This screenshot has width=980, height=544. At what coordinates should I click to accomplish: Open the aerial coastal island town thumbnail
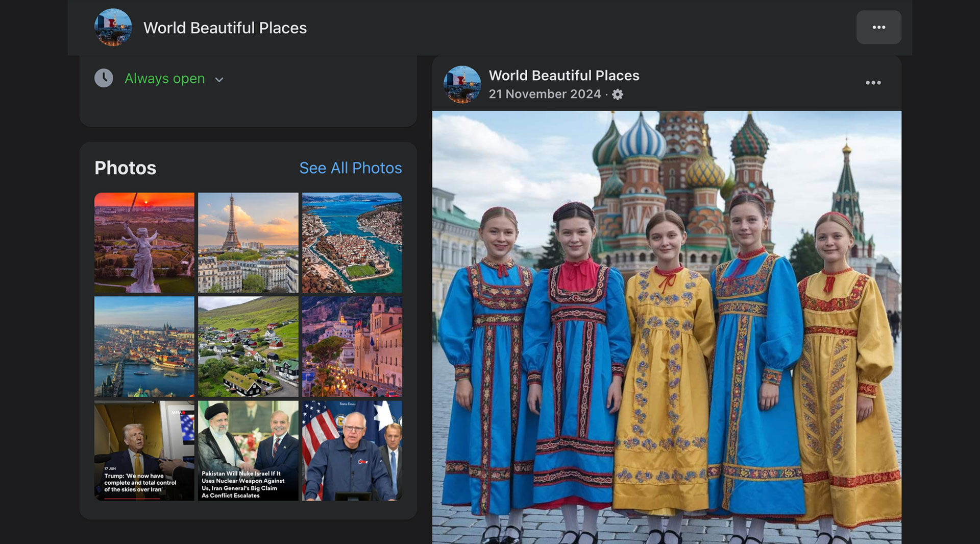pyautogui.click(x=352, y=243)
